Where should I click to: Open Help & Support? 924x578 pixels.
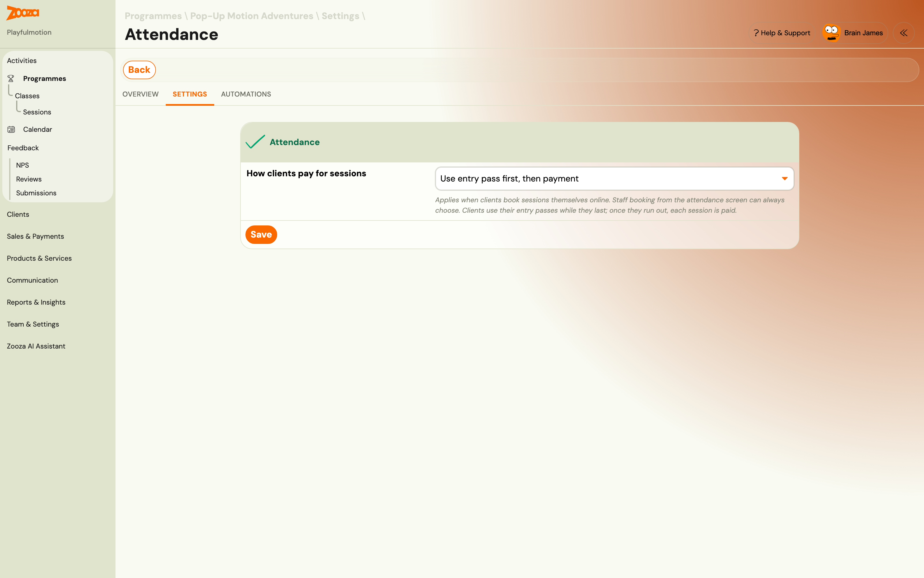782,33
